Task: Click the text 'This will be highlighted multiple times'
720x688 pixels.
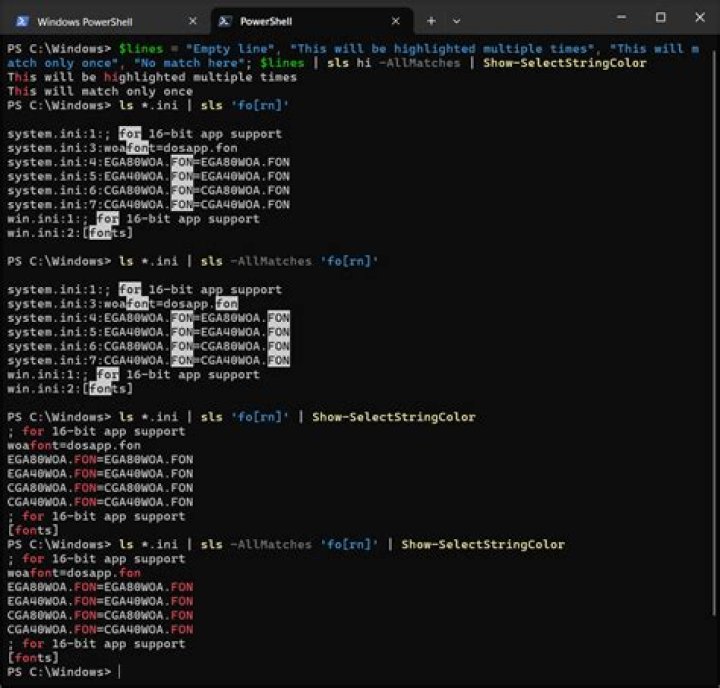Action: click(152, 77)
